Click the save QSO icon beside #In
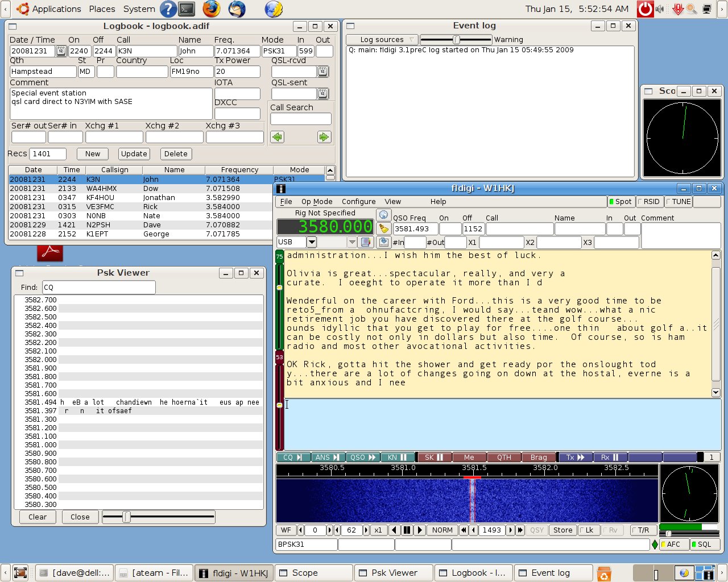This screenshot has height=582, width=728. [384, 242]
